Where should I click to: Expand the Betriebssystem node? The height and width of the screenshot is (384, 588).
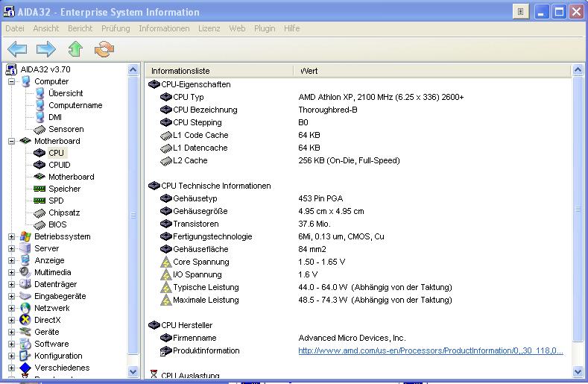point(12,236)
